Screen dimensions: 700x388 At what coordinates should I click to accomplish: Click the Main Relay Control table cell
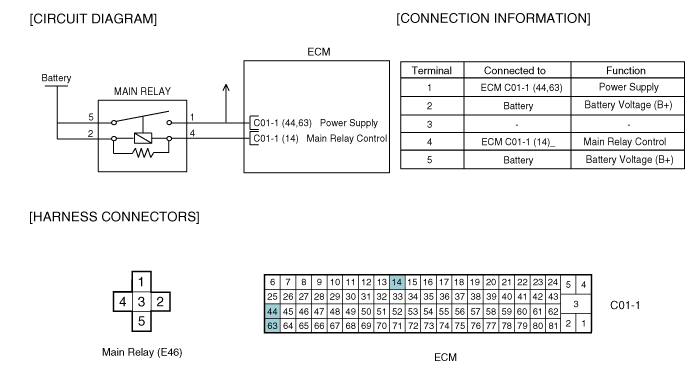point(625,142)
